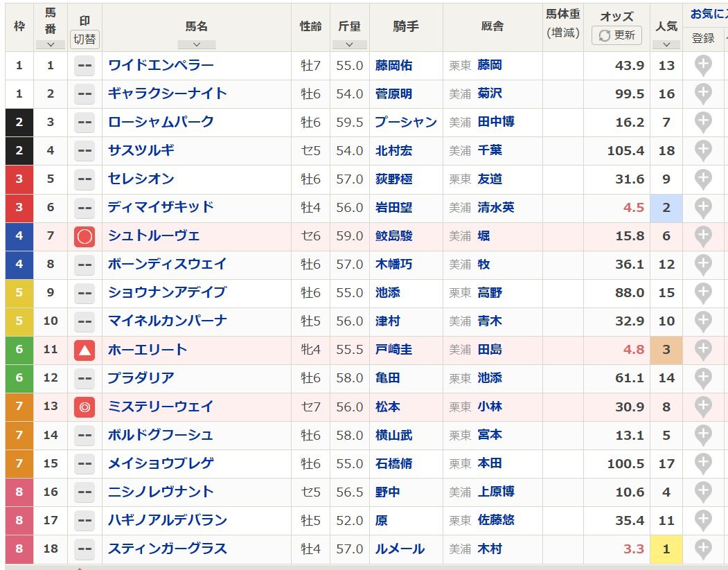This screenshot has width=728, height=570.
Task: Open the mark dropdown for マイネルカンパーナ
Action: [85, 321]
